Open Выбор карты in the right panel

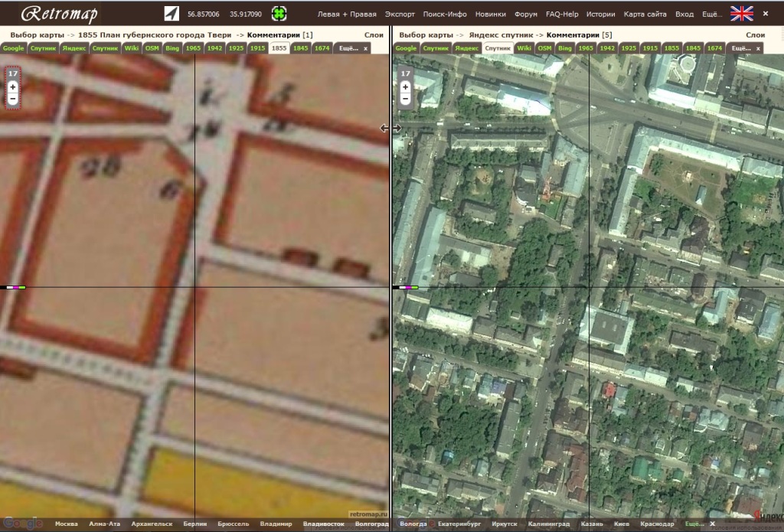[426, 35]
